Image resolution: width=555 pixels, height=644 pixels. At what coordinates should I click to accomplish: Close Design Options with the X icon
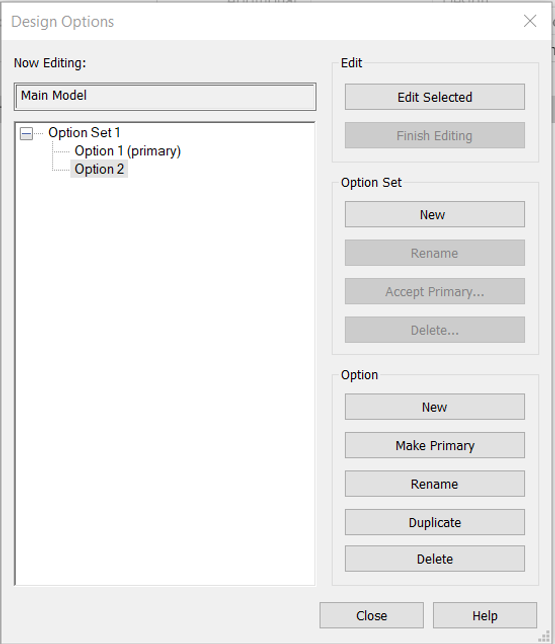(x=530, y=21)
